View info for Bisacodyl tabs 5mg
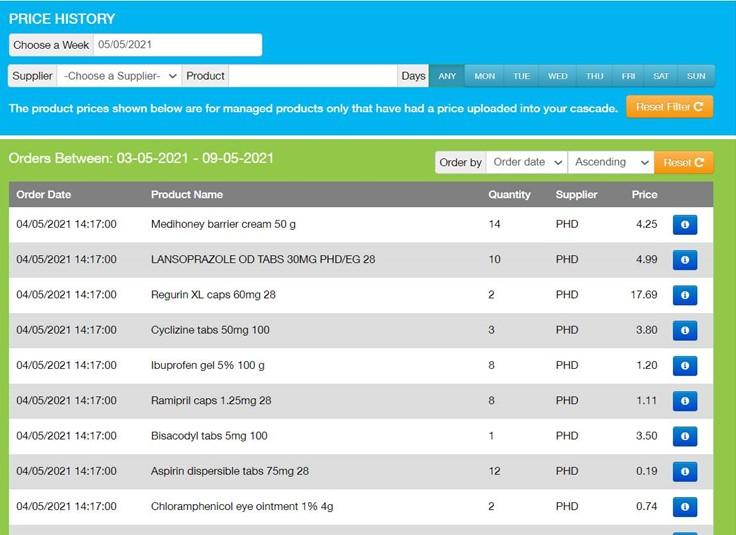This screenshot has height=535, width=736. pyautogui.click(x=685, y=436)
